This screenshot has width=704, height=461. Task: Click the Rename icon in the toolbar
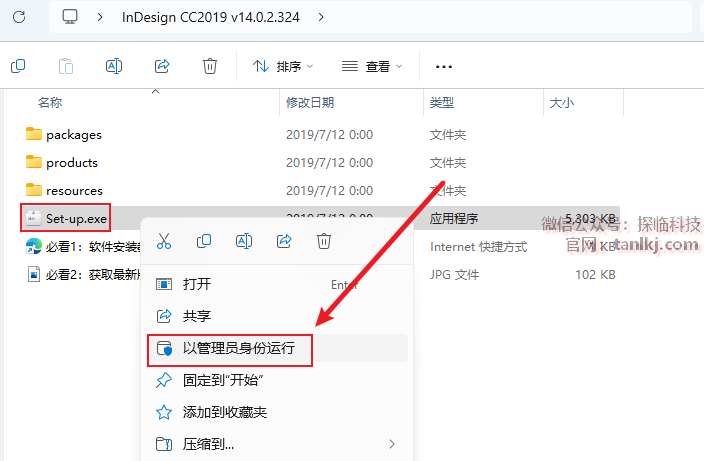[114, 66]
